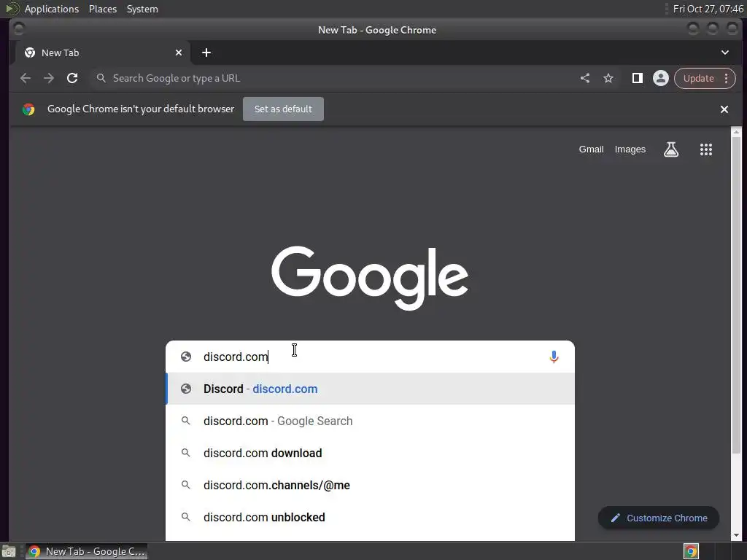Open the Gmail link
Image resolution: width=747 pixels, height=560 pixels.
click(591, 149)
